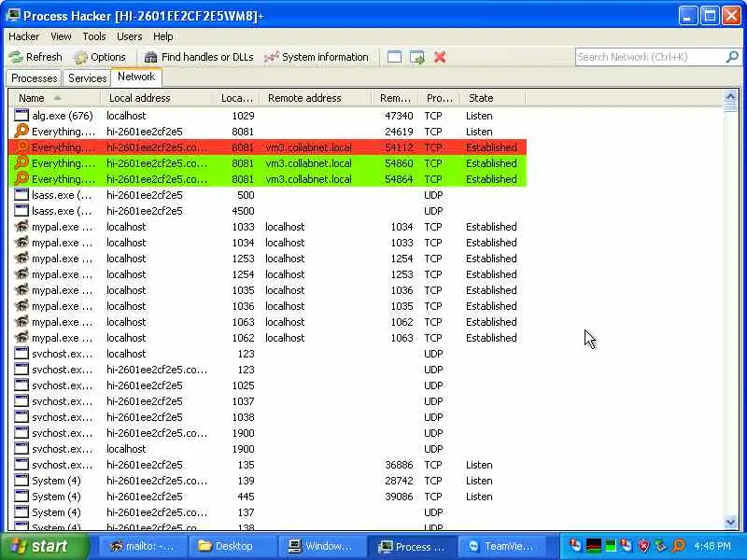Click System (4) icon on port 137 row
The width and height of the screenshot is (747, 560).
pyautogui.click(x=21, y=511)
